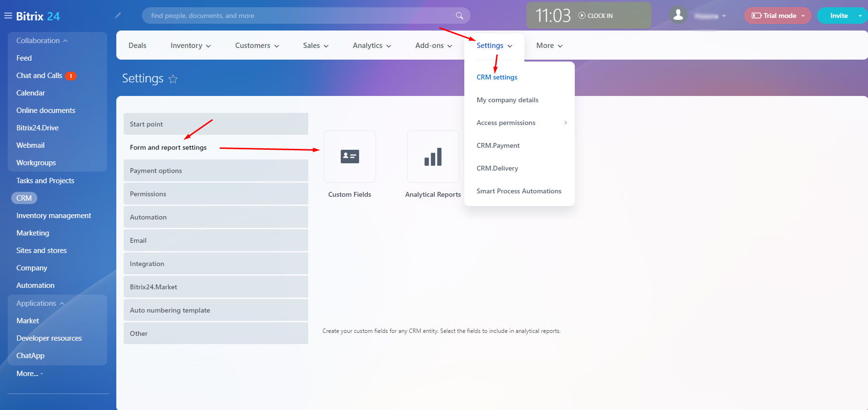The height and width of the screenshot is (410, 868).
Task: Open Chat and Calls with unread badge
Action: tap(39, 76)
